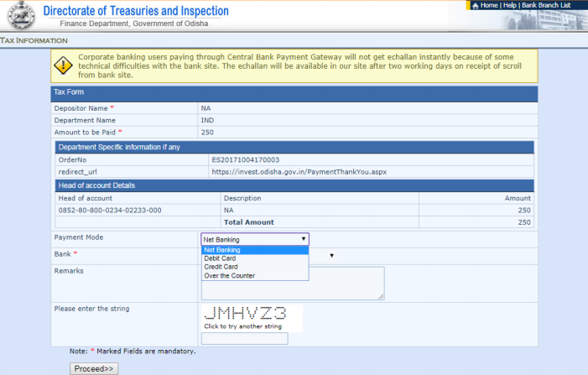Click the redirect URL PaymentThankYou.aspx text
This screenshot has height=375, width=588.
pos(298,171)
